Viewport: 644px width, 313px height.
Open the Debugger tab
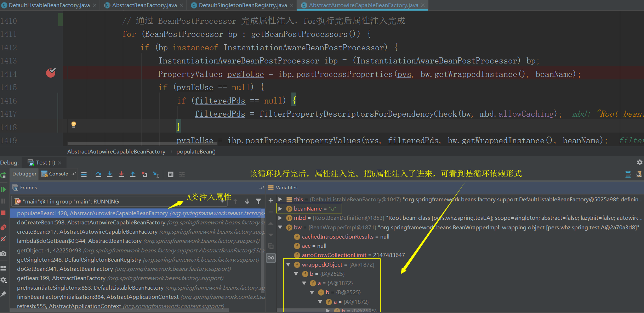[24, 174]
